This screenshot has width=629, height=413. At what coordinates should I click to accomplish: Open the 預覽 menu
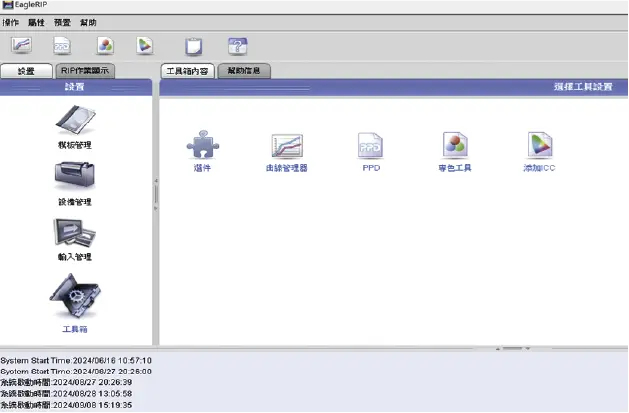(62, 21)
